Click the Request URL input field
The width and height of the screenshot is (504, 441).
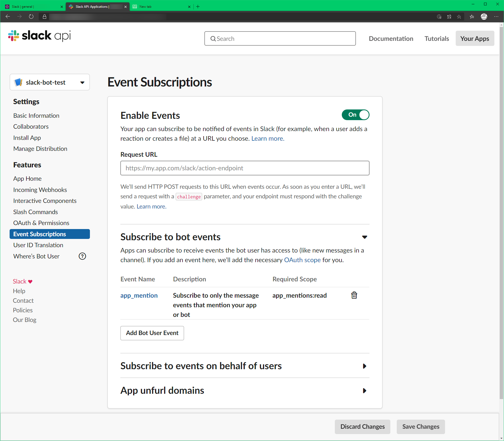pyautogui.click(x=245, y=168)
